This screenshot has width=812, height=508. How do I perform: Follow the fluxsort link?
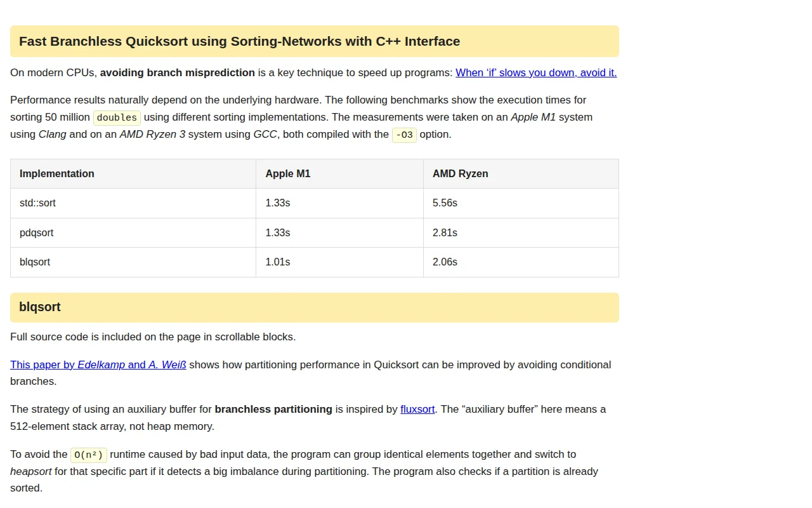[x=417, y=409]
